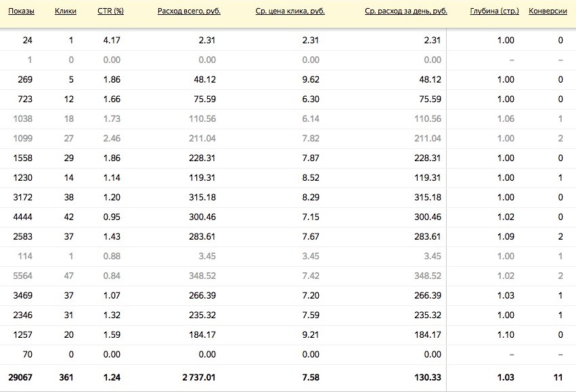Click the Конверсии column header
The image size is (576, 392).
(548, 12)
